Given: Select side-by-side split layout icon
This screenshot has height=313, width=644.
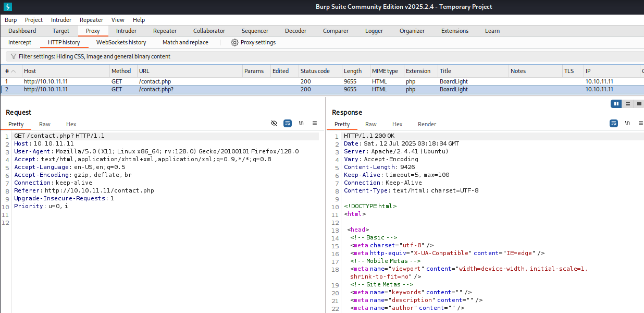Looking at the screenshot, I should (x=616, y=104).
